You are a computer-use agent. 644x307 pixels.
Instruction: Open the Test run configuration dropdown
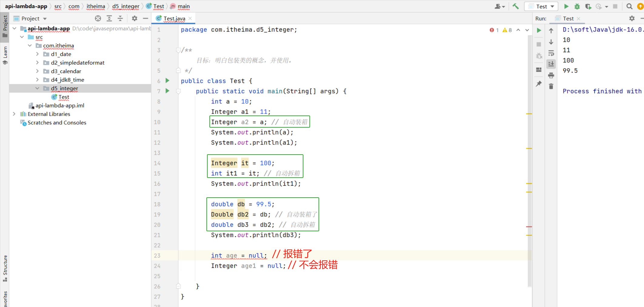pyautogui.click(x=541, y=6)
